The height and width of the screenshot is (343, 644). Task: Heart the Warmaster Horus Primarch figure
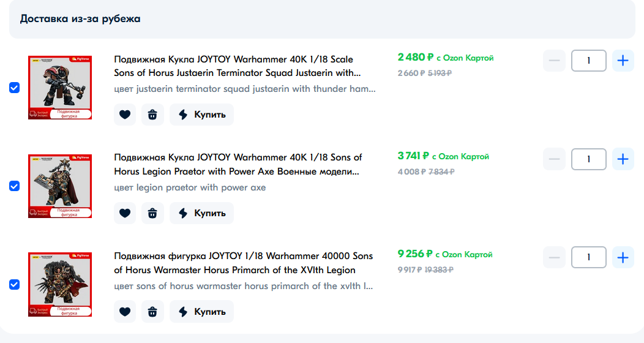[x=125, y=311]
